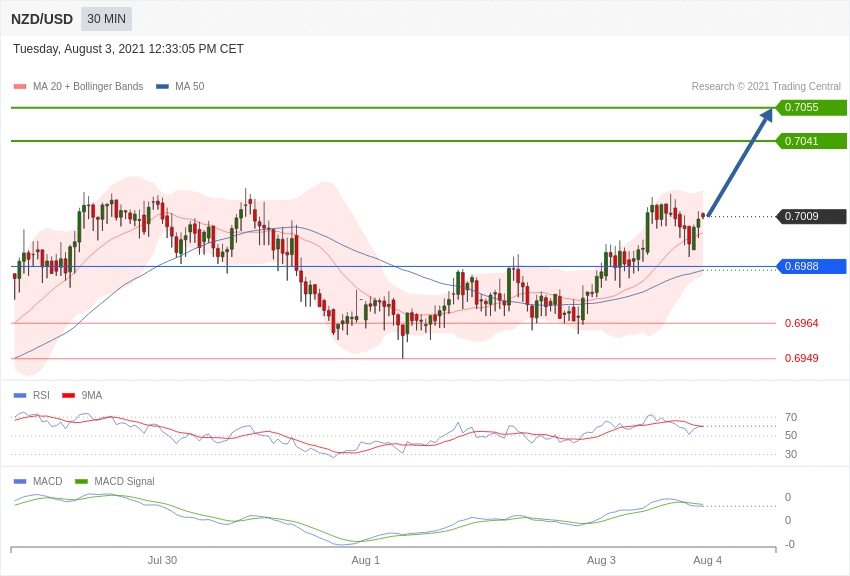Click the MACD axis value '-0'
Viewport: 850px width, 576px height.
click(789, 544)
